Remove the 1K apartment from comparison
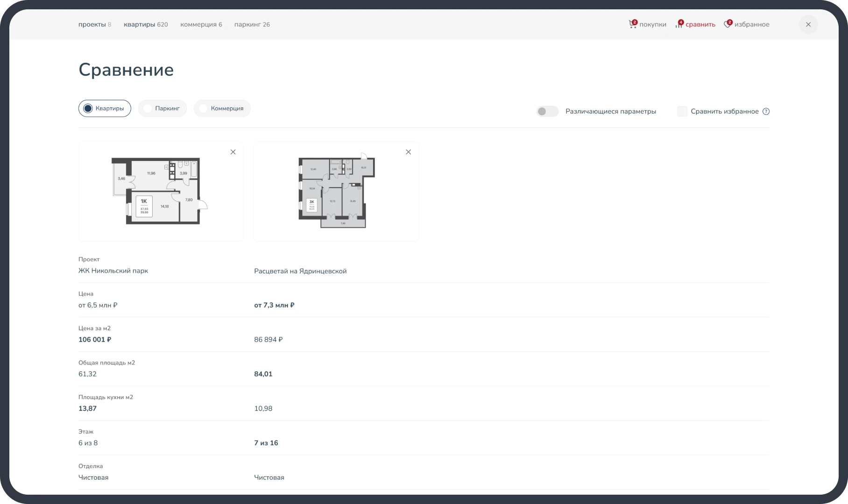 (x=233, y=152)
